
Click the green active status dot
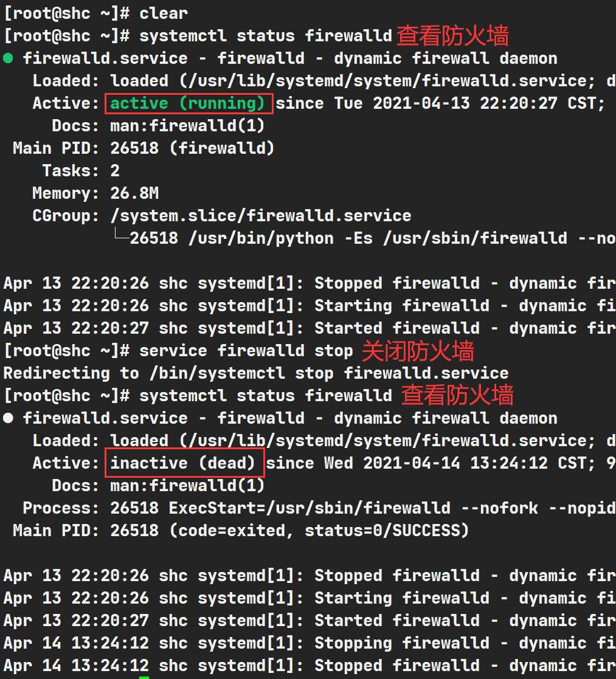(8, 58)
